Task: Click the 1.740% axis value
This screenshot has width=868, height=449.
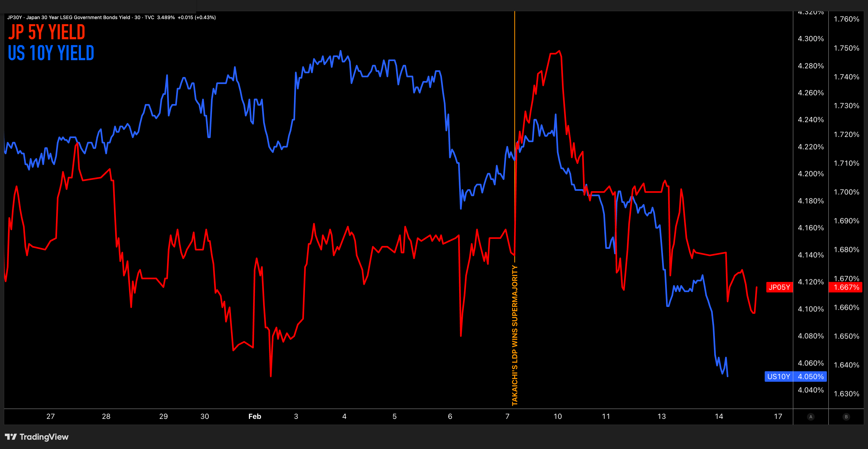Action: pyautogui.click(x=846, y=77)
